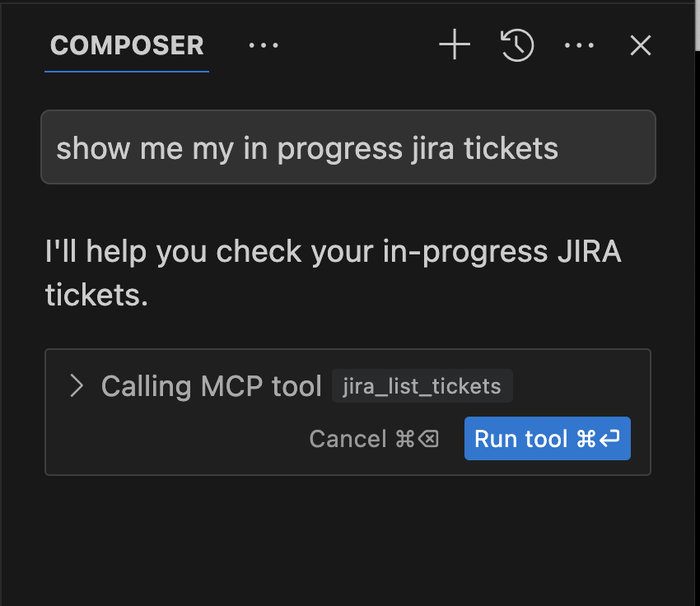Click the Calling MCP tool text
The image size is (700, 606).
(x=211, y=385)
